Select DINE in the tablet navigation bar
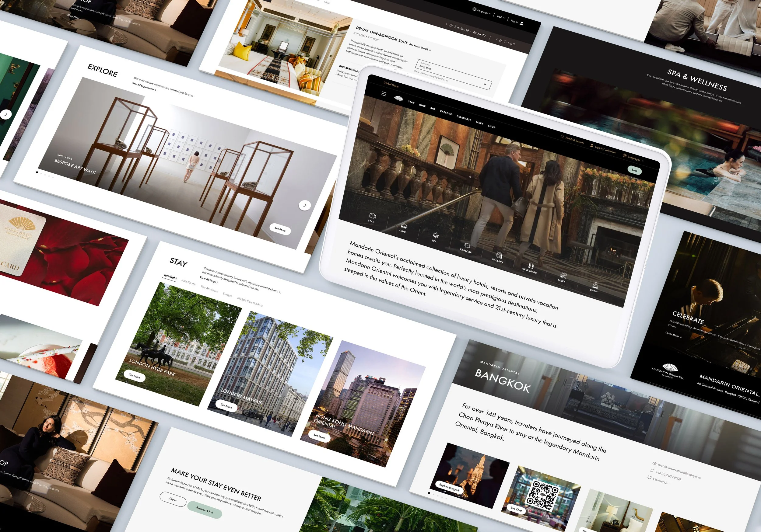The image size is (761, 532). 422,106
